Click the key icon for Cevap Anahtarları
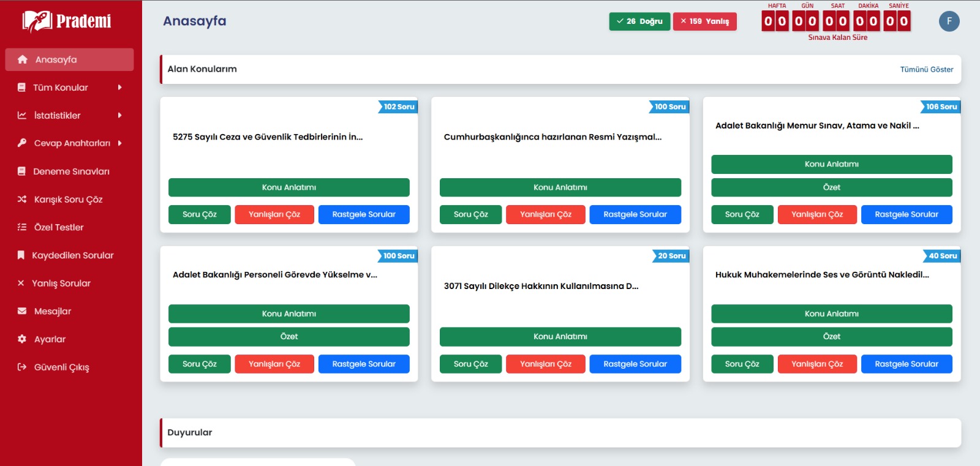Image resolution: width=980 pixels, height=466 pixels. (x=22, y=143)
